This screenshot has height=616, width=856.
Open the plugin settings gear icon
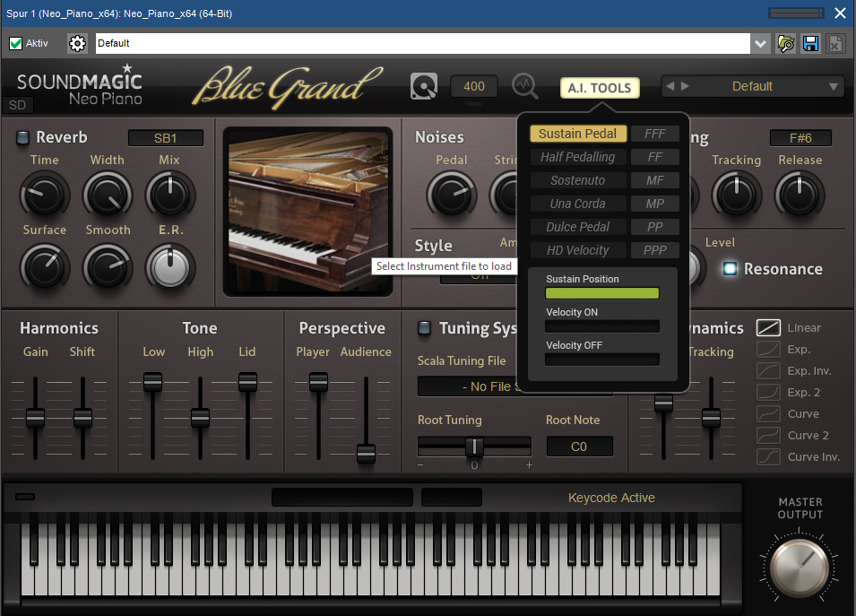(x=77, y=43)
